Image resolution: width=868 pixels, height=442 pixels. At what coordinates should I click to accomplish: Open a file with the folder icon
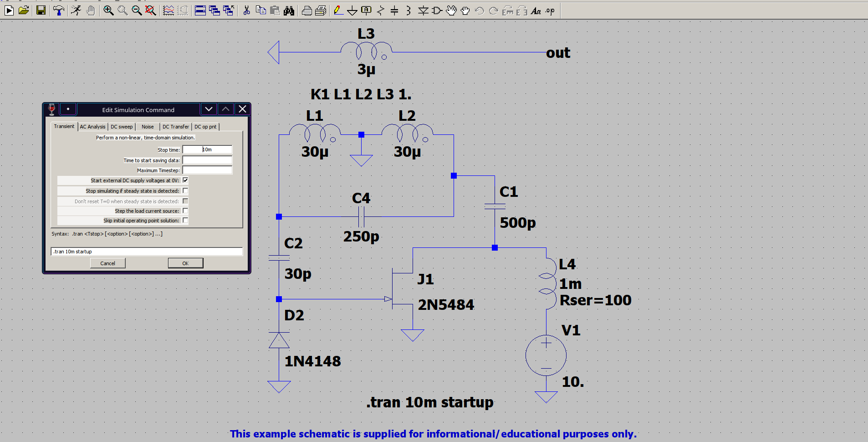coord(24,10)
